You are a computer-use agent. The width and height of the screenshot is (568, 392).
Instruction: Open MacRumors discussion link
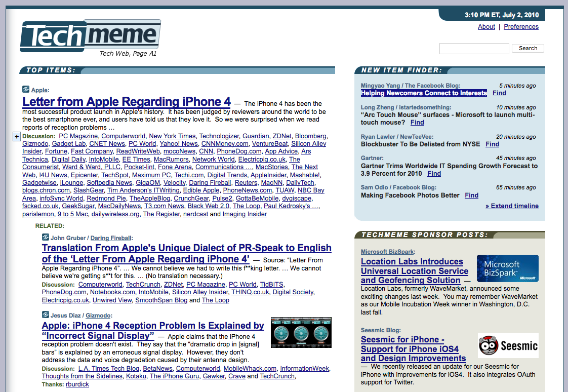pos(171,159)
